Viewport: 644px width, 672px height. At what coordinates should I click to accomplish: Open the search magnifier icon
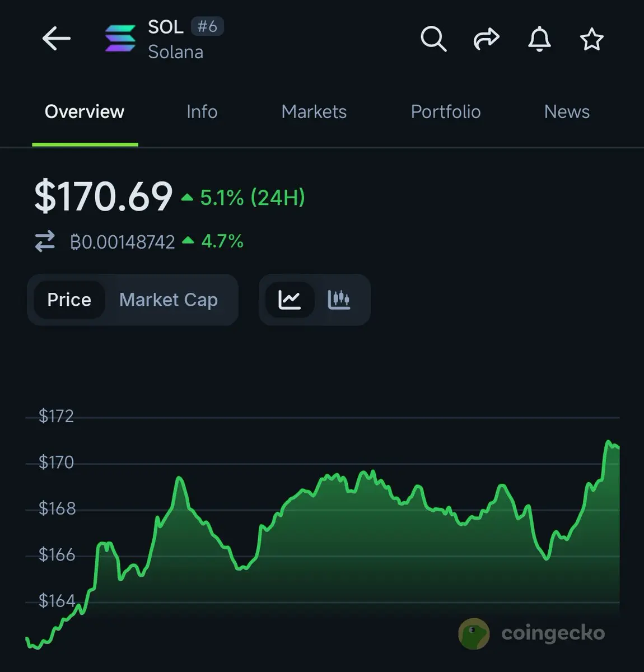pos(433,39)
